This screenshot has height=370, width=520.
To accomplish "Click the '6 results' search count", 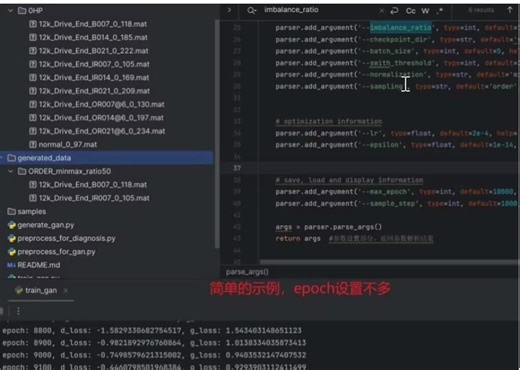I will [481, 10].
